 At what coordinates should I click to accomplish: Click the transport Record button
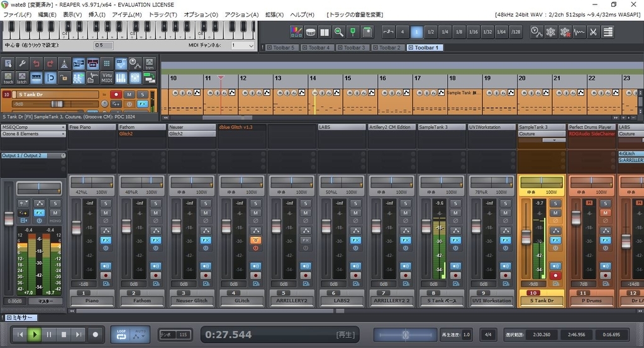coord(96,334)
